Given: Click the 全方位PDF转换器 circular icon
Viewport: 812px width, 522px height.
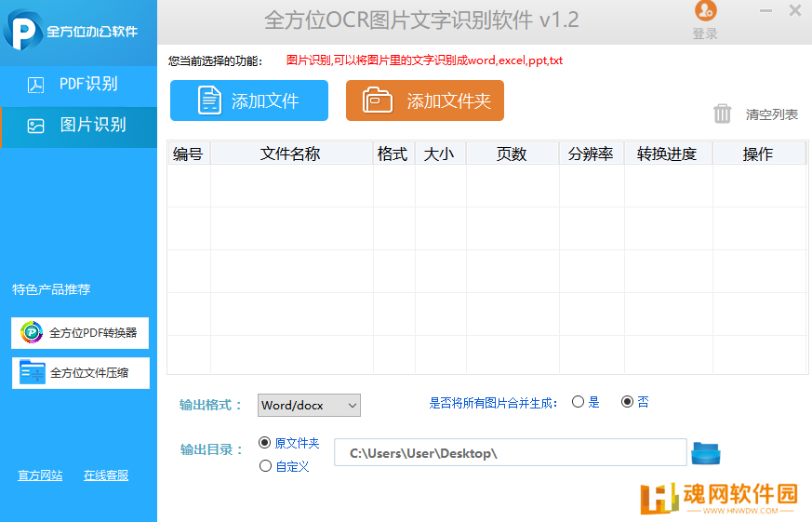Looking at the screenshot, I should click(x=32, y=332).
